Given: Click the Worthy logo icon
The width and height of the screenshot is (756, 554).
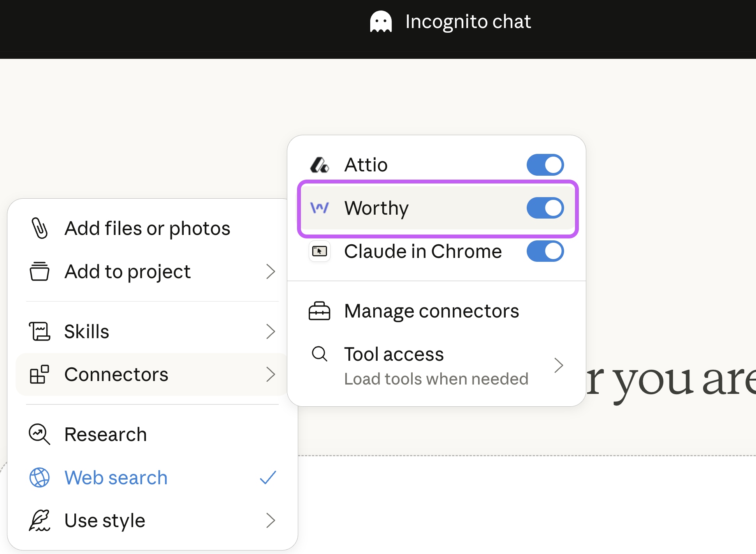Looking at the screenshot, I should [320, 208].
